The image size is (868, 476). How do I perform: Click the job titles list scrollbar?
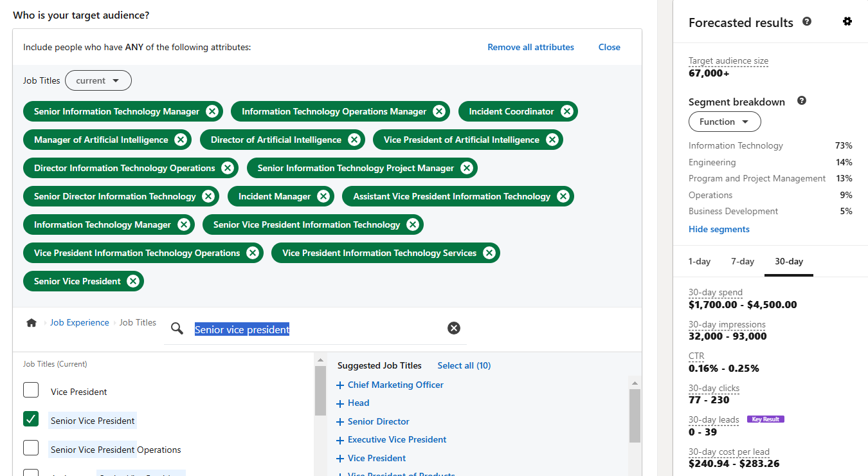[320, 390]
